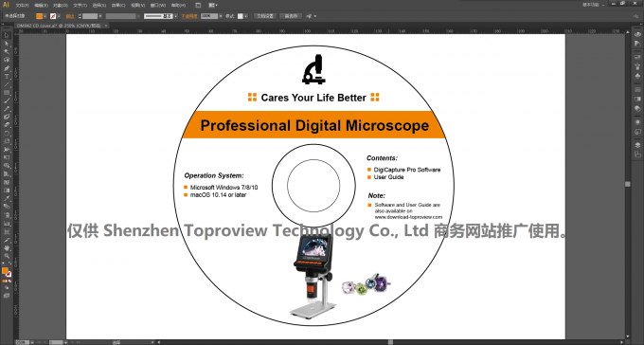Expand fill color dropdown arrow in control bar
The image size is (644, 345).
click(45, 16)
